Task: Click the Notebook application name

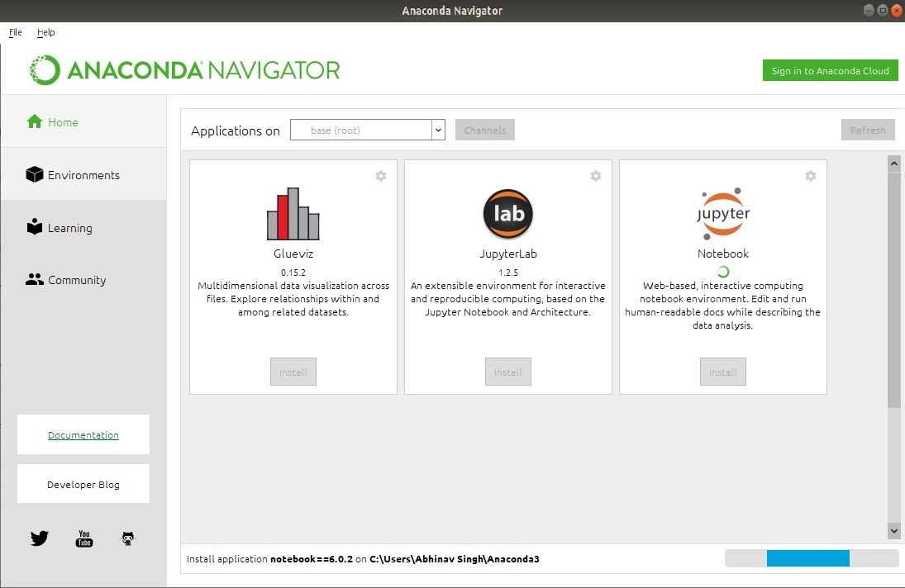Action: [722, 254]
